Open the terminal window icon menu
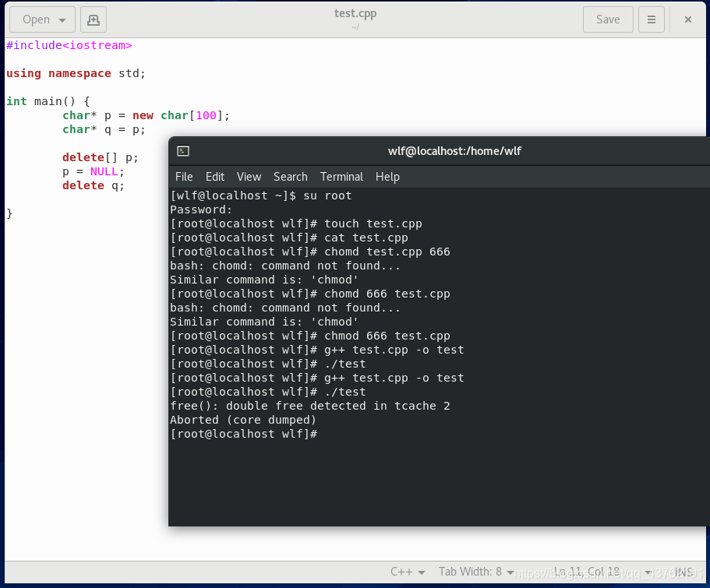 [x=183, y=151]
